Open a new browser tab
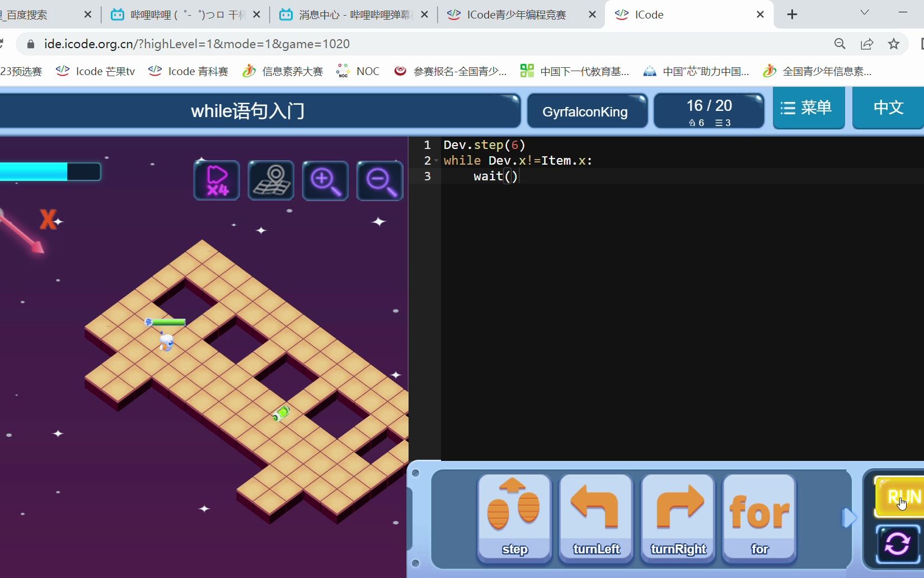The width and height of the screenshot is (924, 578). (x=792, y=15)
